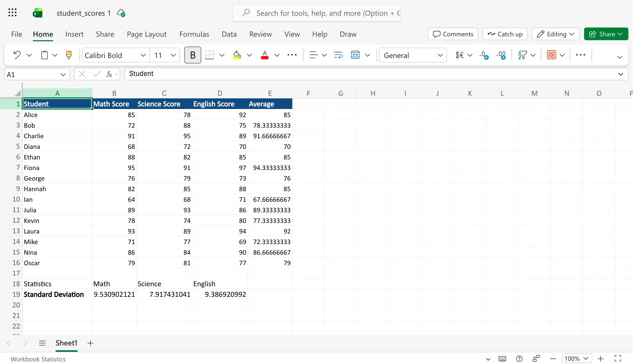Image resolution: width=633 pixels, height=364 pixels.
Task: Switch to the Formulas tab
Action: 194,34
